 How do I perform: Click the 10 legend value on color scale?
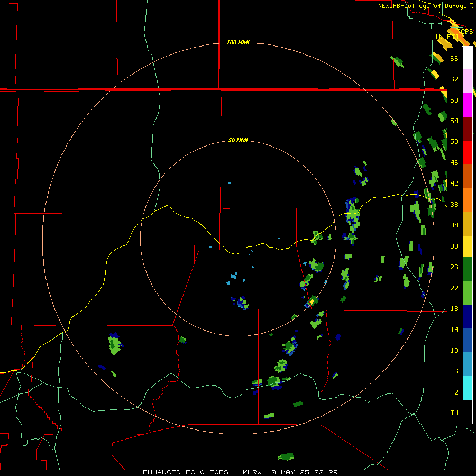pyautogui.click(x=454, y=351)
